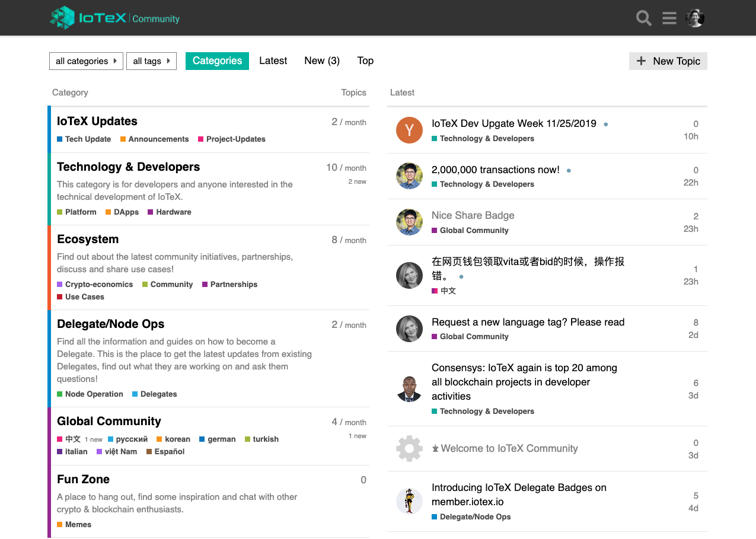Open Español language subcategory

click(x=165, y=451)
